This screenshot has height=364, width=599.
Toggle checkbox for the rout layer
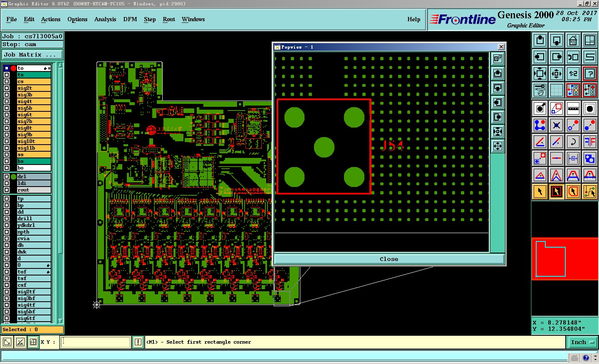(x=7, y=190)
